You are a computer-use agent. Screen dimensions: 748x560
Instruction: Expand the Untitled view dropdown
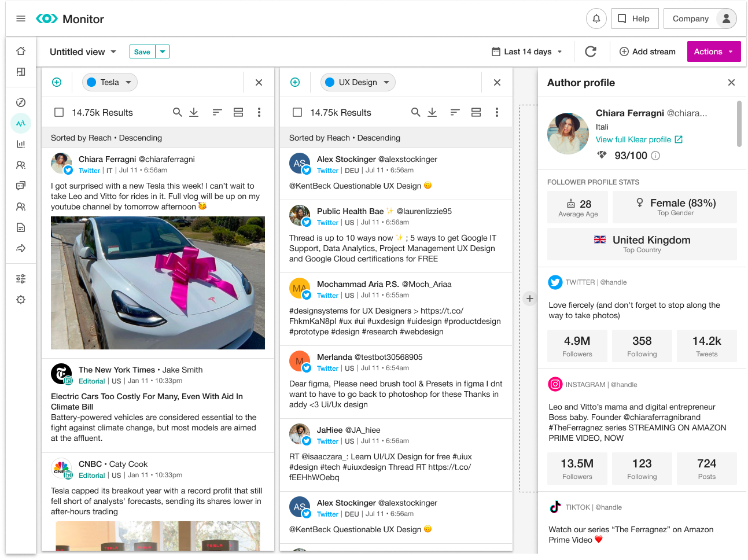[x=83, y=51]
